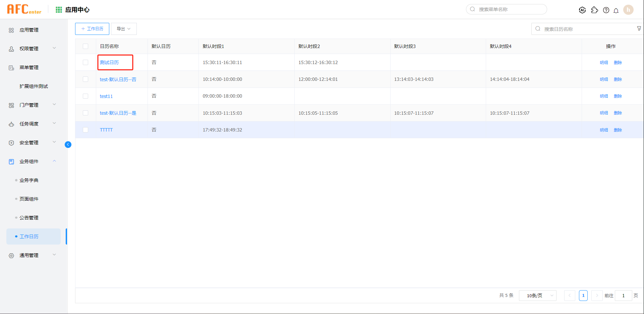644x314 pixels.
Task: Select 公告管理 menu item
Action: point(29,218)
